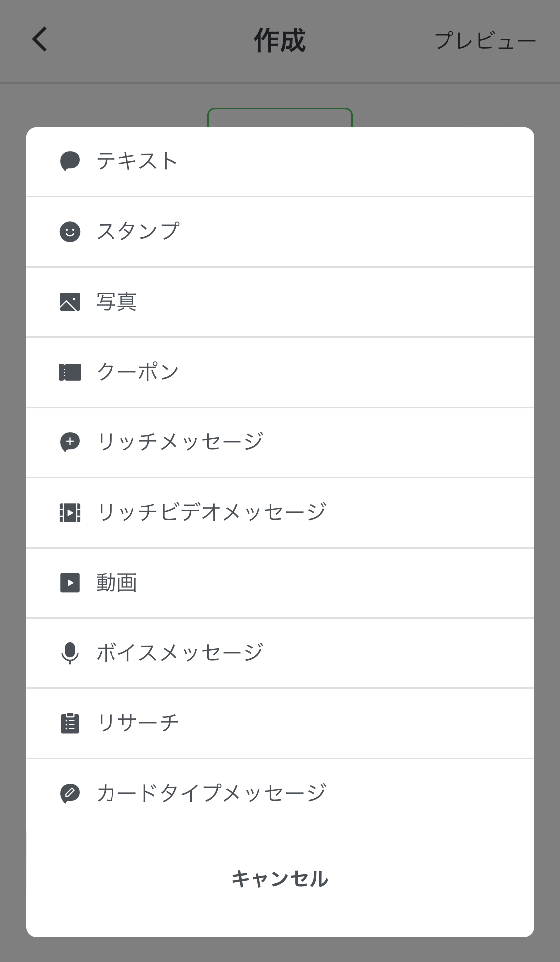Select 写真 message type
Viewport: 560px width, 962px height.
tap(116, 302)
